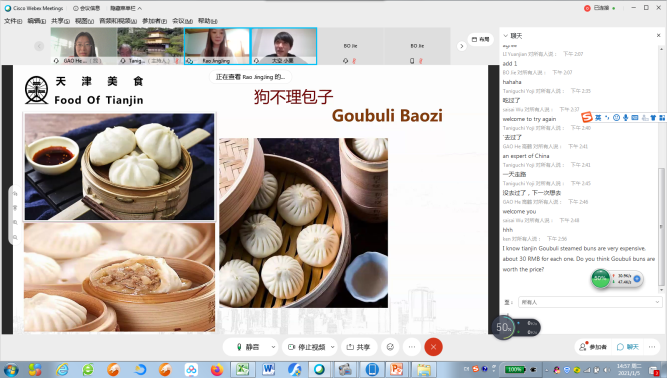Open the 文件 menu
667x378 pixels.
click(x=13, y=21)
